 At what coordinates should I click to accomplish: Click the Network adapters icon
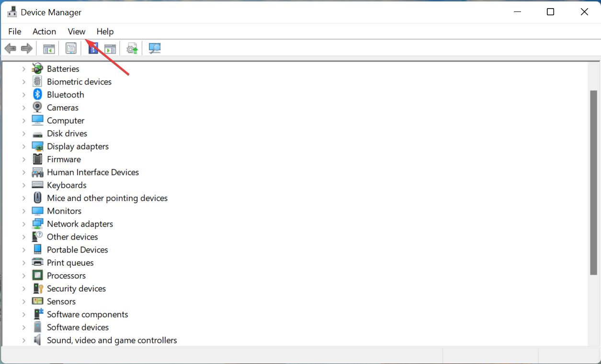tap(37, 224)
